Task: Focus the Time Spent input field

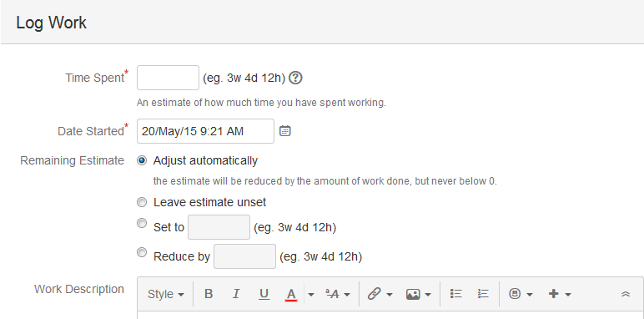Action: [168, 78]
